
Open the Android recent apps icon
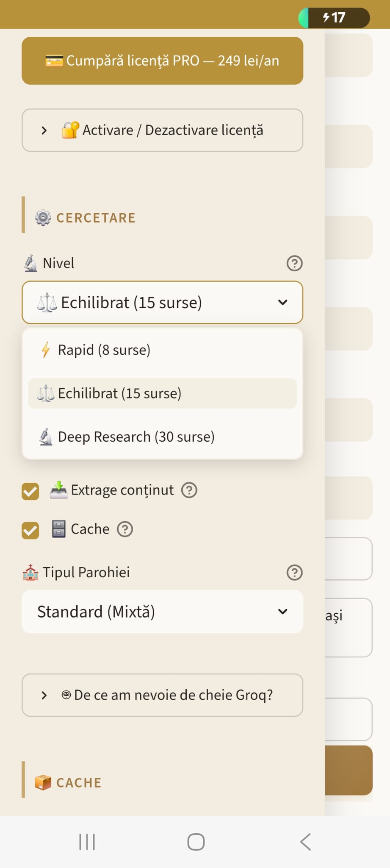tap(87, 842)
